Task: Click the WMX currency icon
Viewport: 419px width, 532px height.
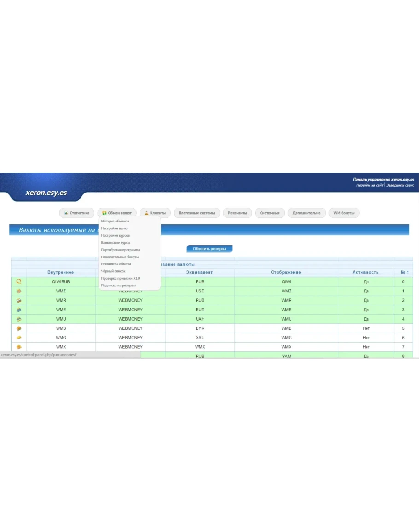Action: pos(19,347)
